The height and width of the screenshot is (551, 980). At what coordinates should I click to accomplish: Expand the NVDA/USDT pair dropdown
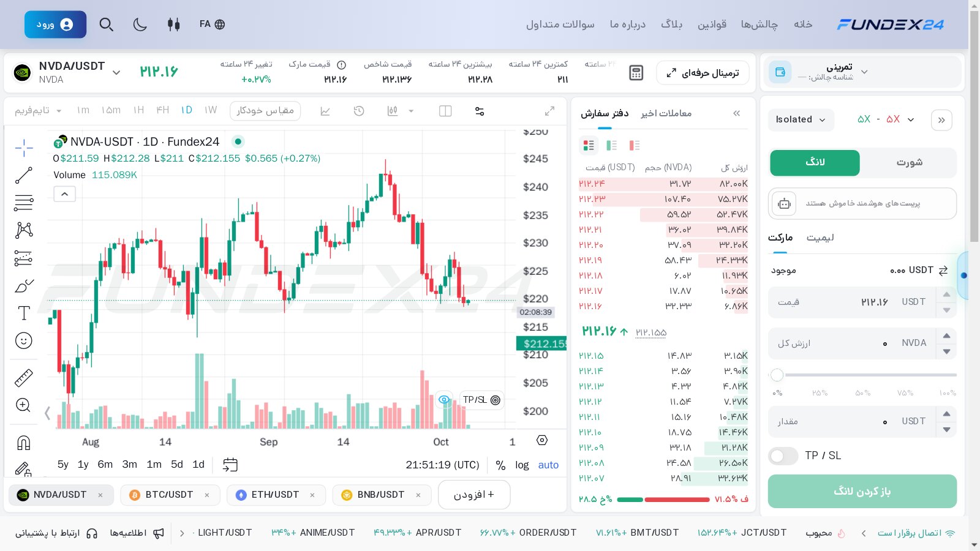coord(116,73)
